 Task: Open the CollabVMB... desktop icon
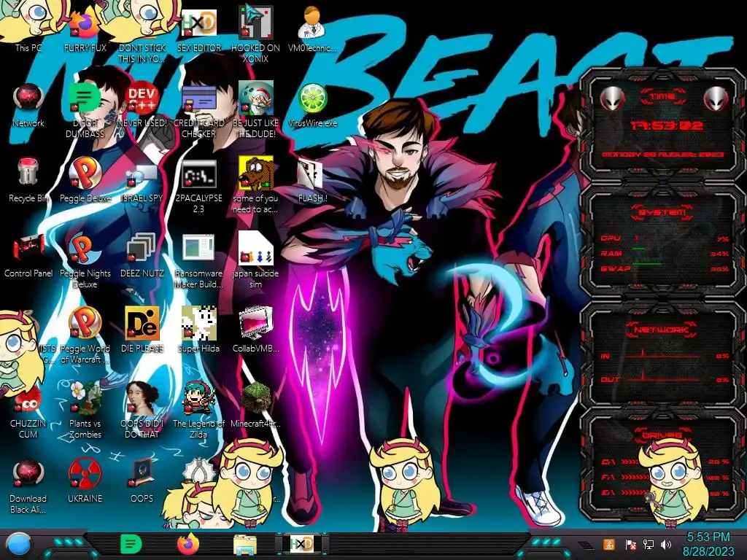pyautogui.click(x=255, y=330)
